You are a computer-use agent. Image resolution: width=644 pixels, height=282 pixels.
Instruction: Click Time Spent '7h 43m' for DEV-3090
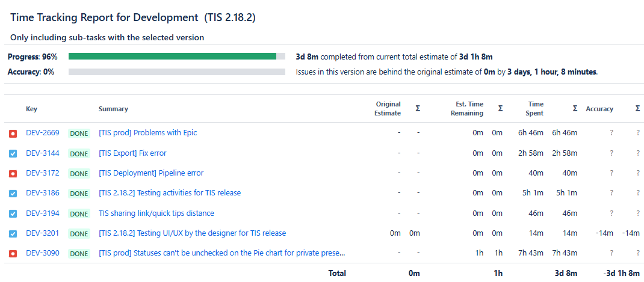pos(530,253)
